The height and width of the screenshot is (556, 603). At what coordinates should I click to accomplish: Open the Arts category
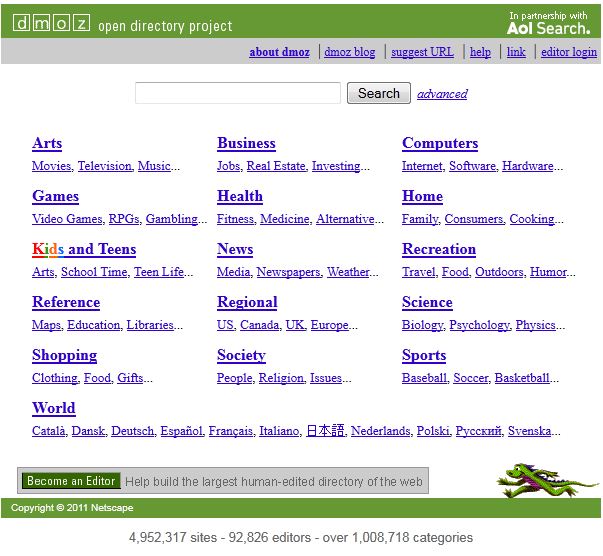pyautogui.click(x=47, y=143)
